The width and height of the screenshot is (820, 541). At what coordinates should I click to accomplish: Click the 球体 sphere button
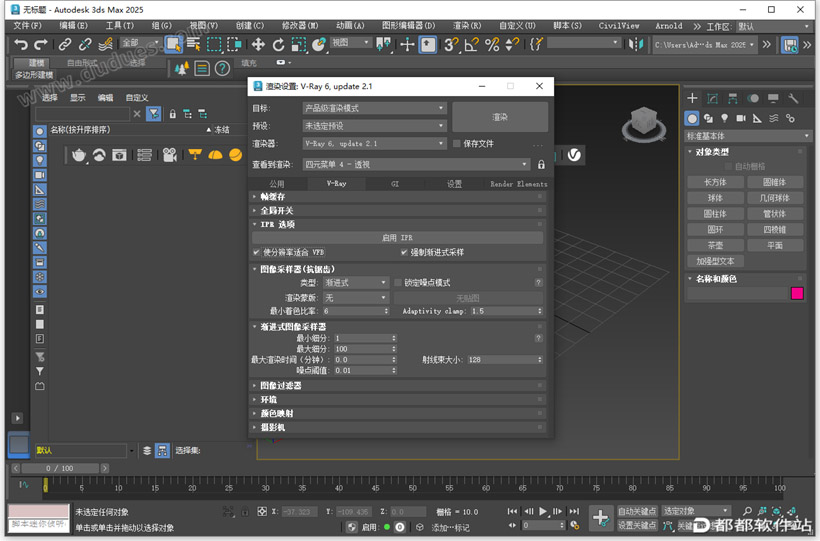[x=715, y=198]
